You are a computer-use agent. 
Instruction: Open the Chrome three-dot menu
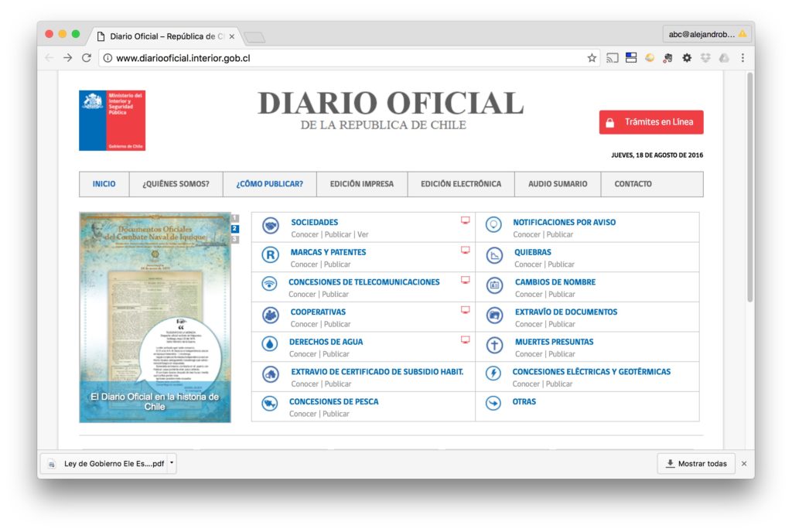tap(742, 58)
